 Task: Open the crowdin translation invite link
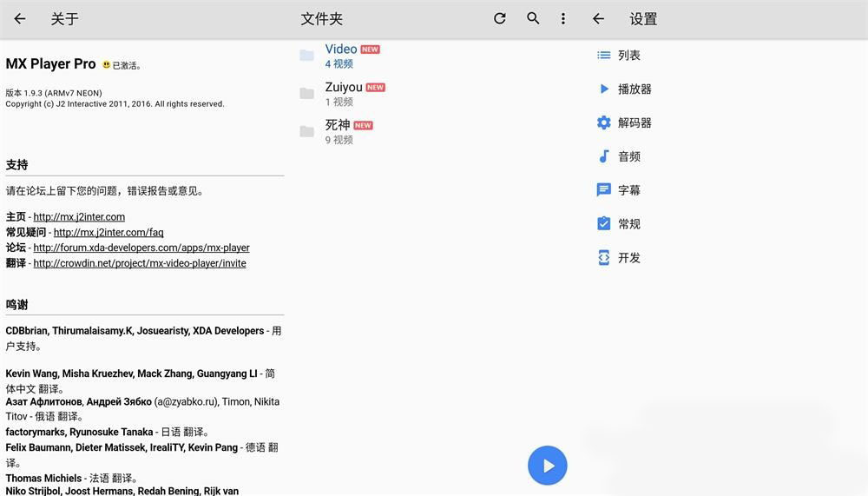(140, 263)
